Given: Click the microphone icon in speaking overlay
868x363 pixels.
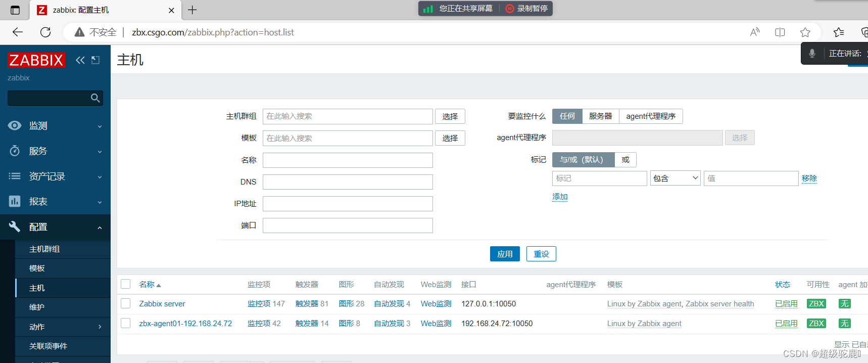Looking at the screenshot, I should point(812,54).
